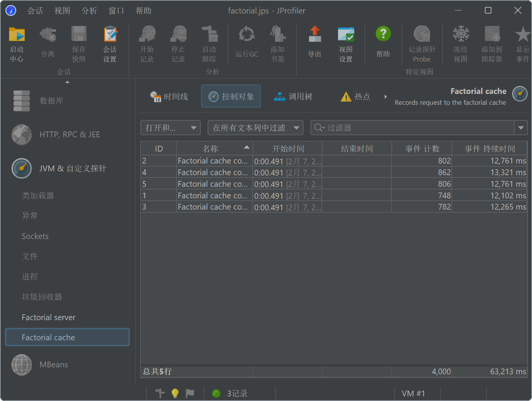Open 类加载器 in the sidebar
532x401 pixels.
tap(38, 196)
